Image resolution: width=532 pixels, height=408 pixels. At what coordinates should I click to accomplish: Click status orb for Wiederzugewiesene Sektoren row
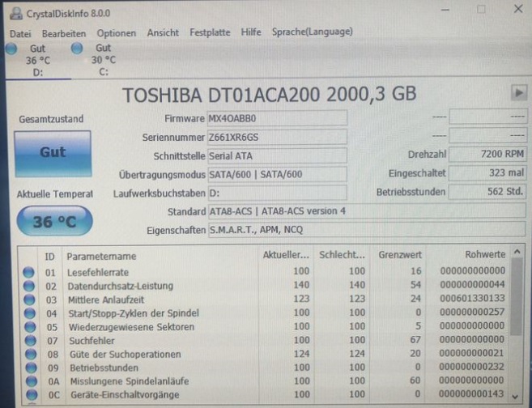pos(30,326)
